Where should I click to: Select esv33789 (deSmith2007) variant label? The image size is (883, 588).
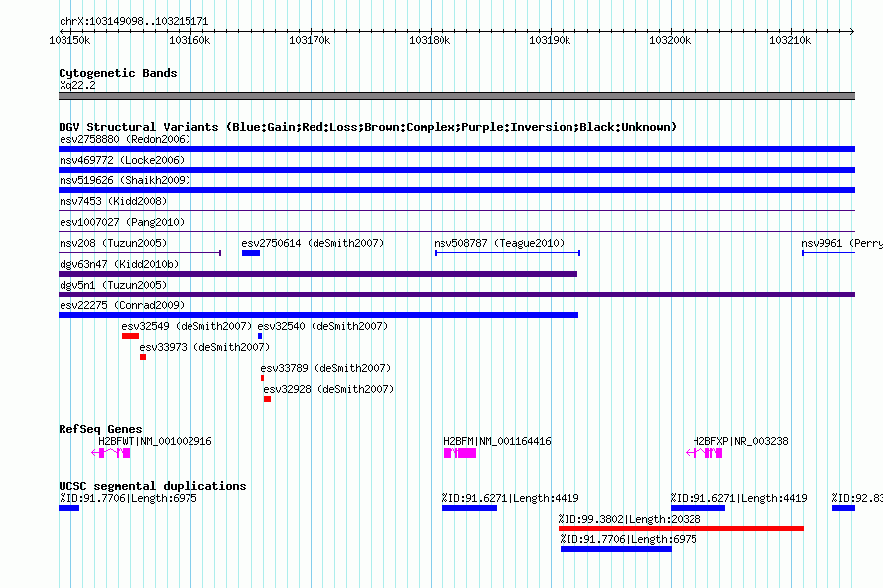click(x=325, y=368)
